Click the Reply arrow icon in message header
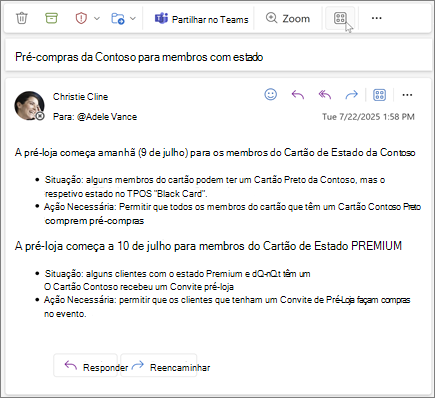The width and height of the screenshot is (435, 398). coord(298,95)
